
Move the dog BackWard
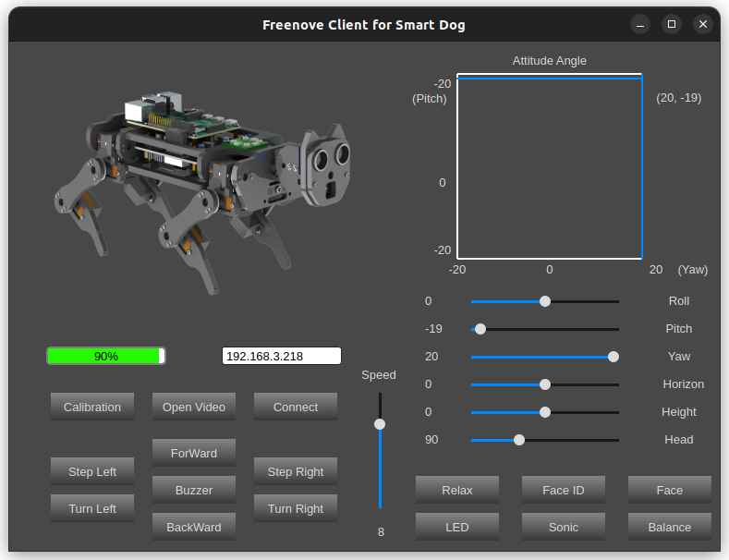click(x=194, y=527)
